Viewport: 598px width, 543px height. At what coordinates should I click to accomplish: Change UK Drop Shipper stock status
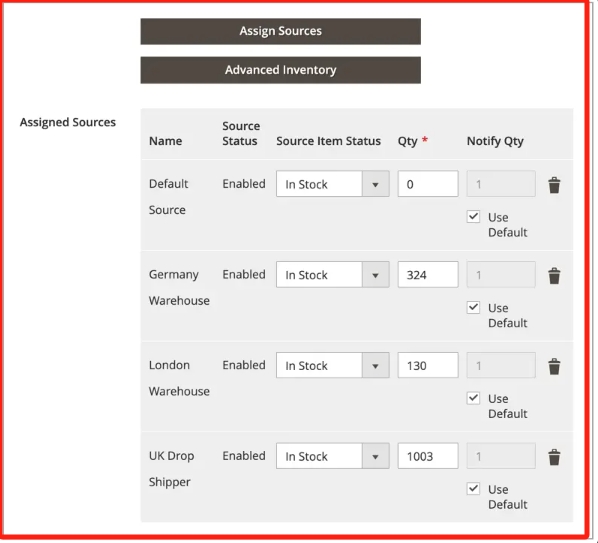333,456
